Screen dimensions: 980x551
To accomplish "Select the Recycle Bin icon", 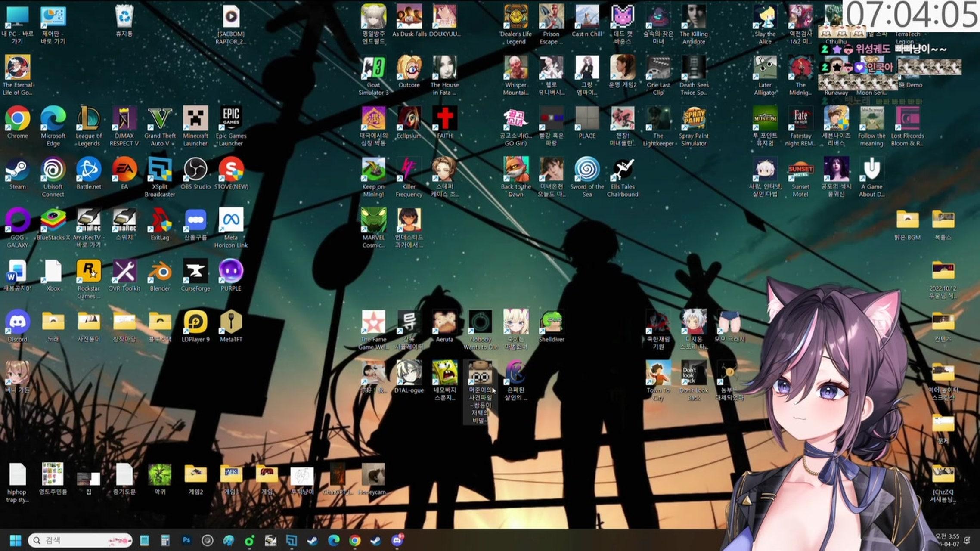I will click(124, 18).
